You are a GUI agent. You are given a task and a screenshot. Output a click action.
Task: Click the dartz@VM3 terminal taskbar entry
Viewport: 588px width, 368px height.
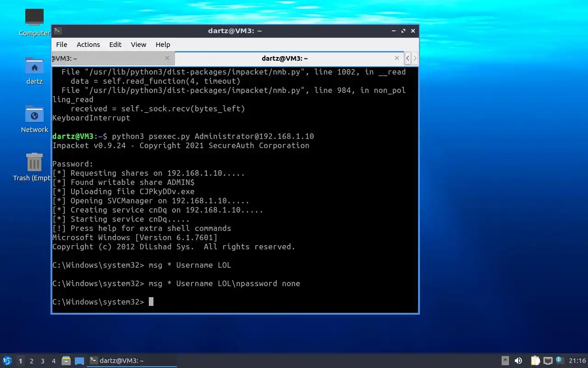coord(132,361)
